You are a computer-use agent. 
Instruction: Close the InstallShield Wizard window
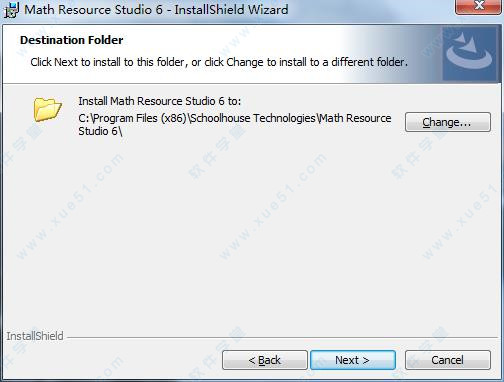[x=479, y=7]
